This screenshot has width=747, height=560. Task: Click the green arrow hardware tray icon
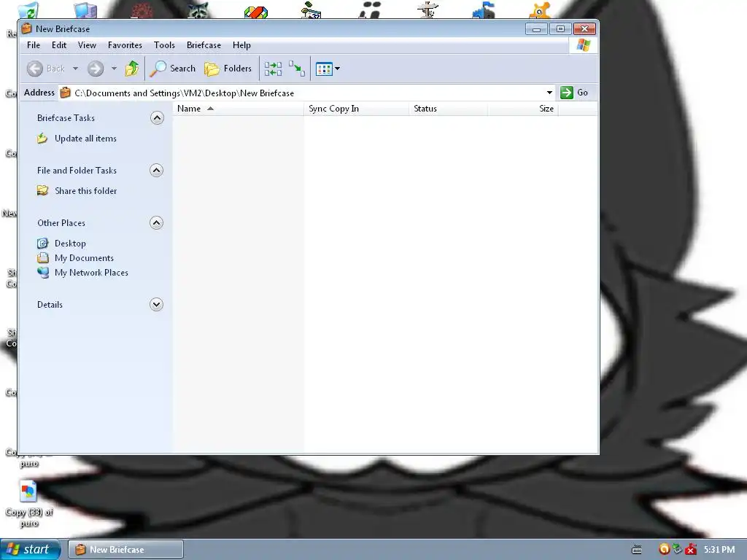click(677, 549)
